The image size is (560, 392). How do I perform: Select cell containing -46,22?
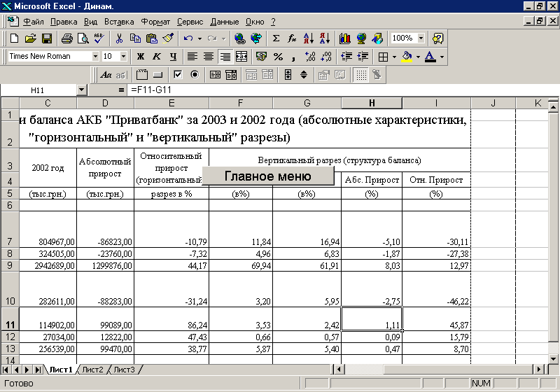coord(436,289)
